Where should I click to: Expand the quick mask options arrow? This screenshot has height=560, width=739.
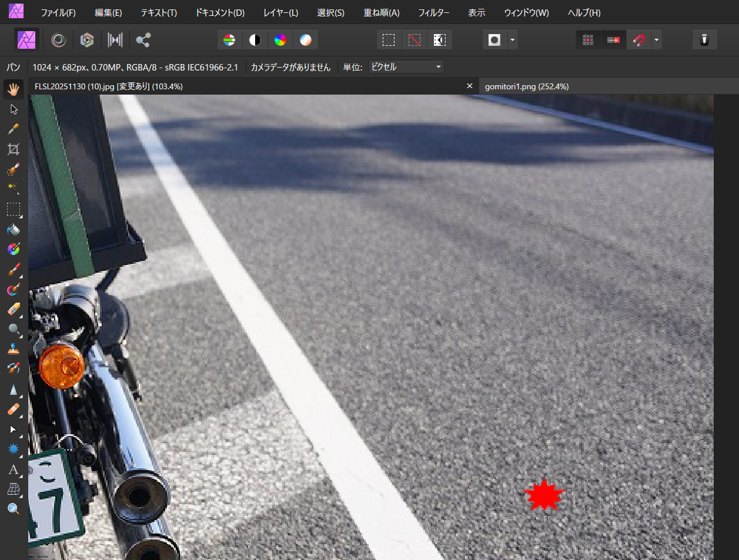[x=512, y=40]
